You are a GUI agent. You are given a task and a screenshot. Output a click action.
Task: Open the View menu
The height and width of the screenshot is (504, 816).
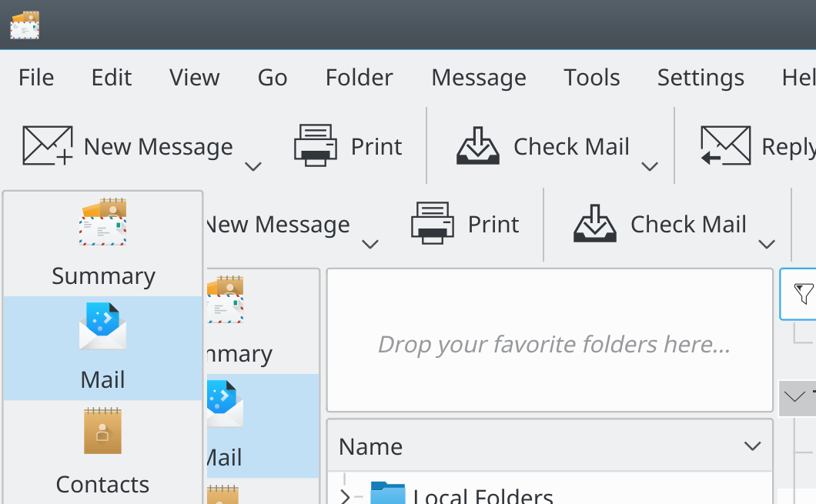[194, 78]
